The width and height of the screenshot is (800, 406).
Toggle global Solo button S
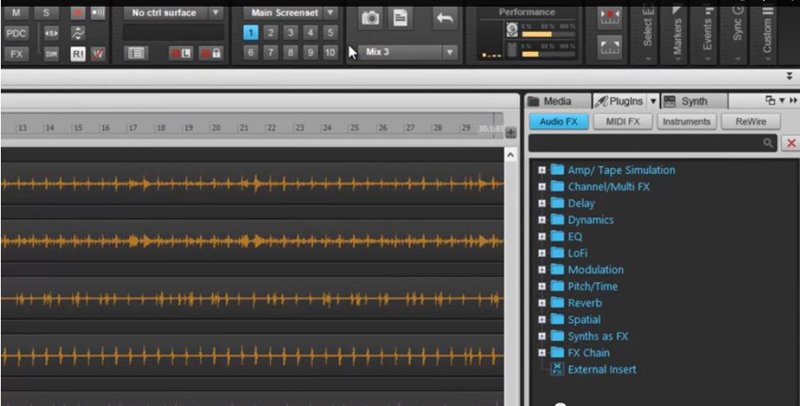[x=46, y=13]
